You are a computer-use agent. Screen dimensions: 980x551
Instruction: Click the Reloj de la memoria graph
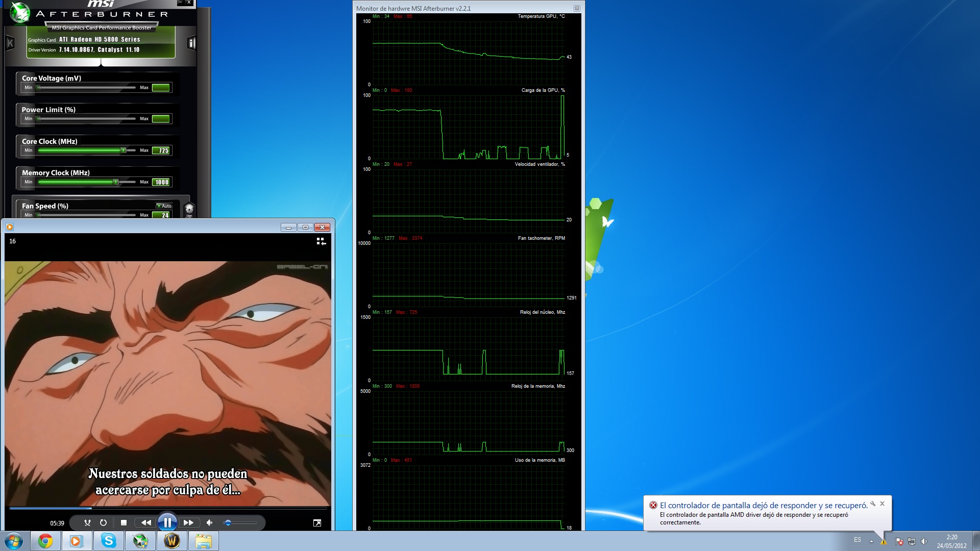469,423
